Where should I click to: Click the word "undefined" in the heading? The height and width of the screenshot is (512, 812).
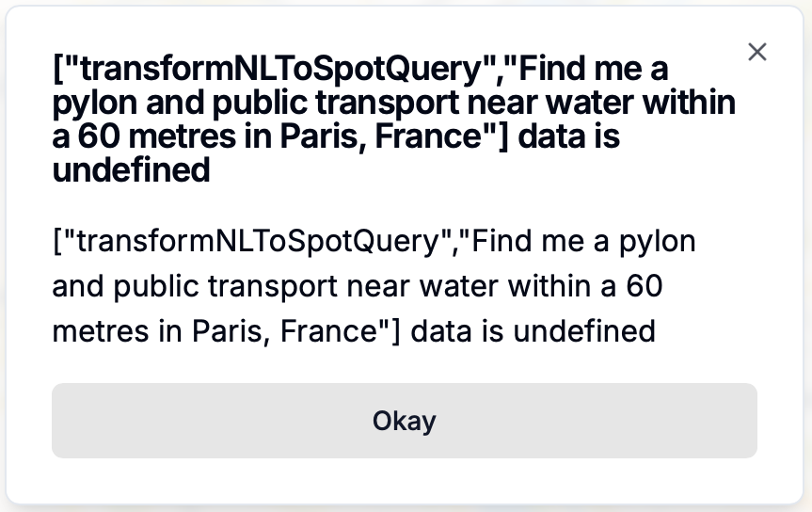131,171
